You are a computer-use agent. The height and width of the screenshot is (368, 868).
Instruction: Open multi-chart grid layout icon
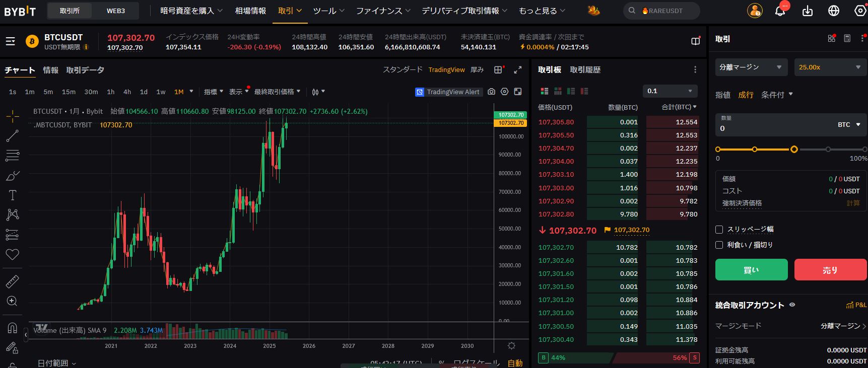[498, 70]
